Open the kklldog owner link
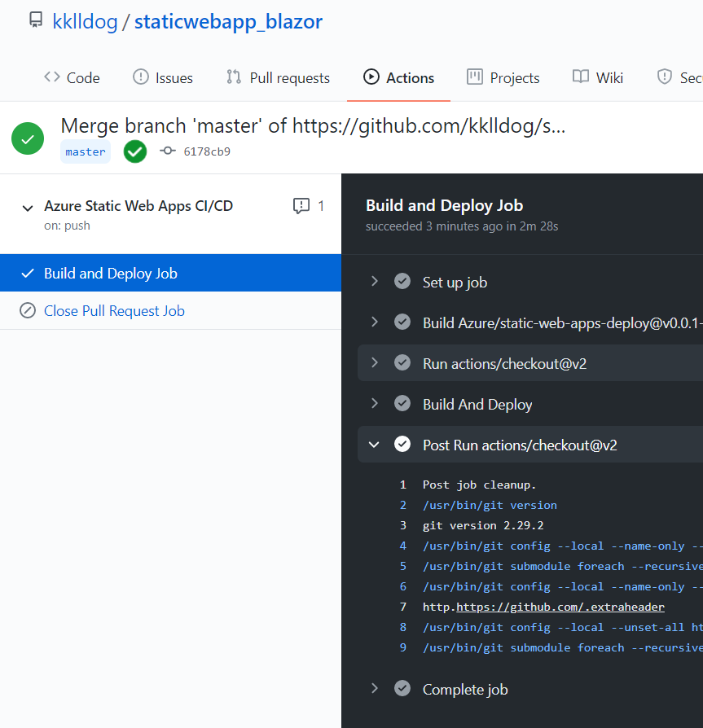The height and width of the screenshot is (728, 703). pyautogui.click(x=85, y=21)
